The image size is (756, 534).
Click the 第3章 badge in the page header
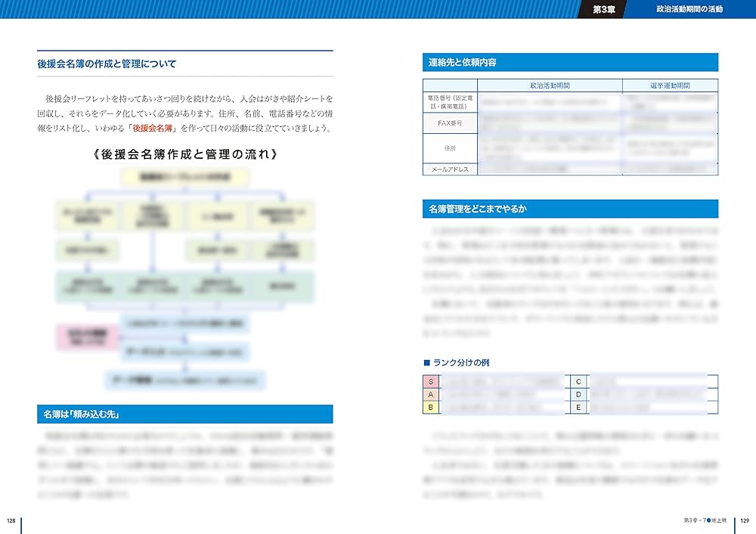605,10
